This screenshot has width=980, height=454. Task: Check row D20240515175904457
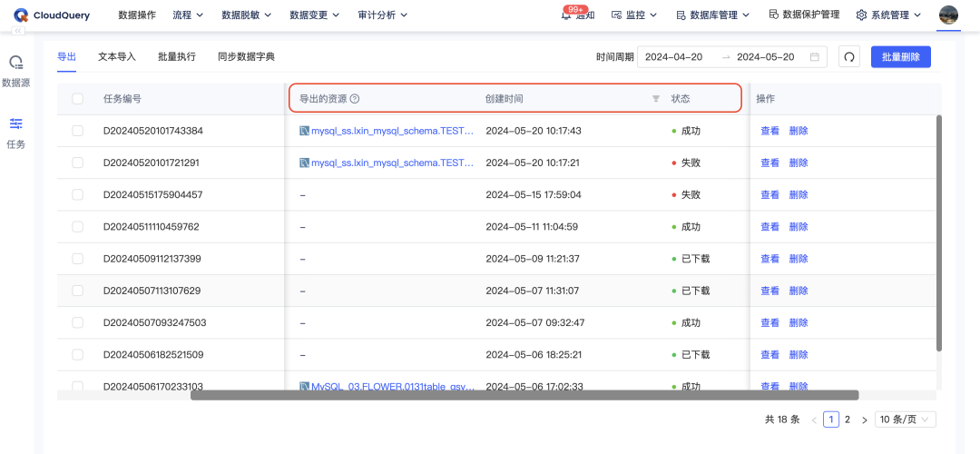(77, 194)
